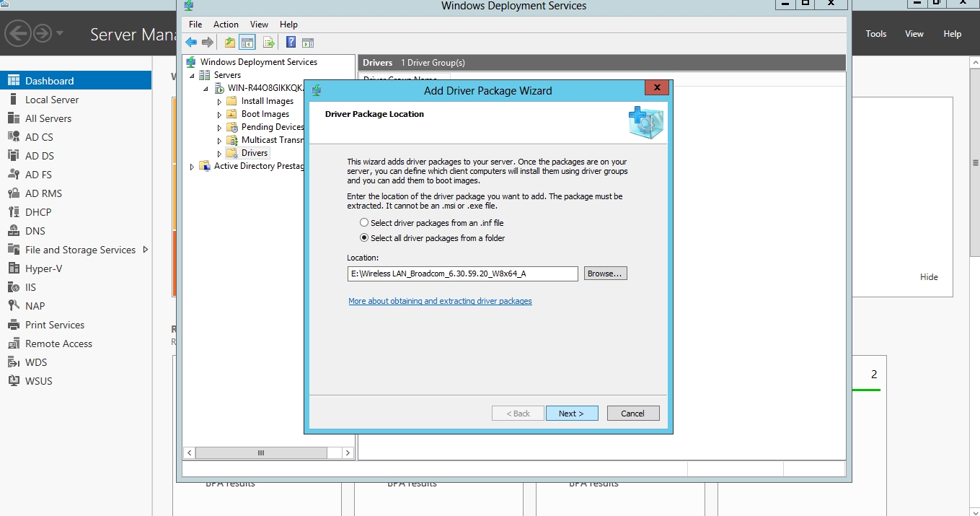Click the Up One Level folder icon
The height and width of the screenshot is (516, 980).
[229, 43]
